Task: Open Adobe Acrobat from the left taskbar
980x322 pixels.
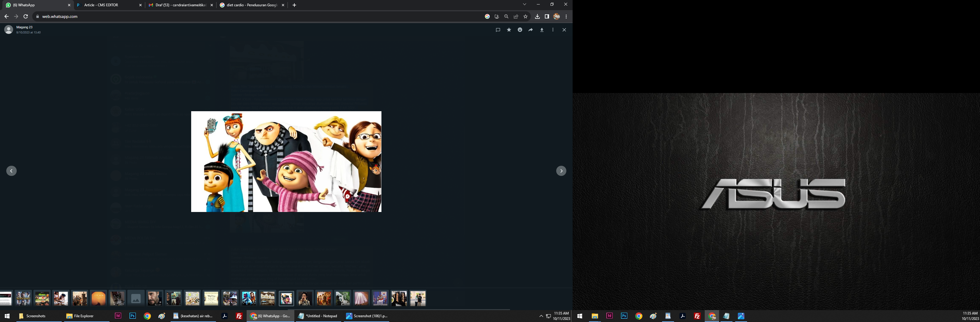Action: point(225,316)
